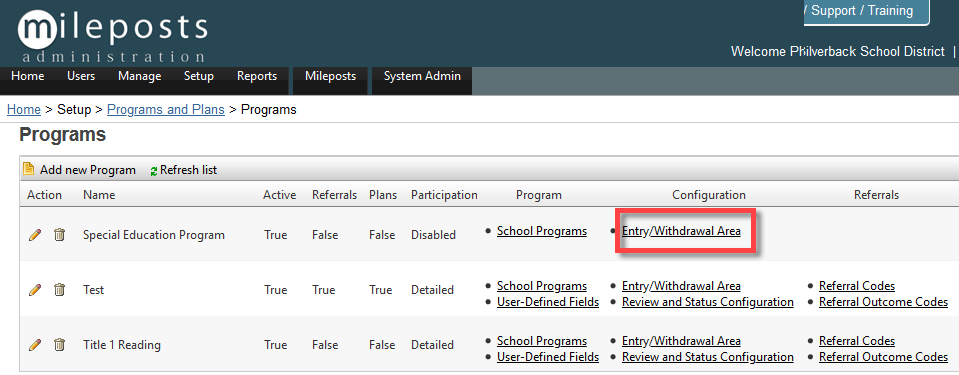The width and height of the screenshot is (959, 375).
Task: Click the Configuration column header
Action: [x=709, y=195]
